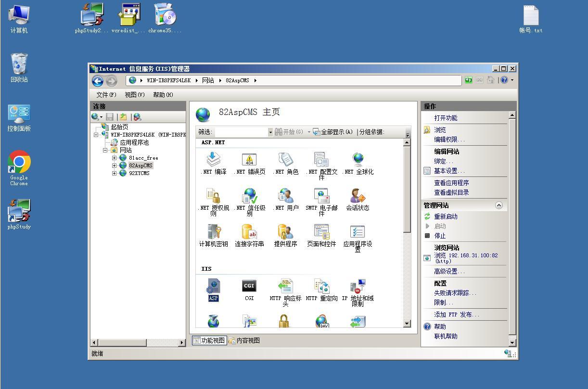Collapse the 网站 tree node
Viewport: 588px width, 389px height.
[x=105, y=150]
